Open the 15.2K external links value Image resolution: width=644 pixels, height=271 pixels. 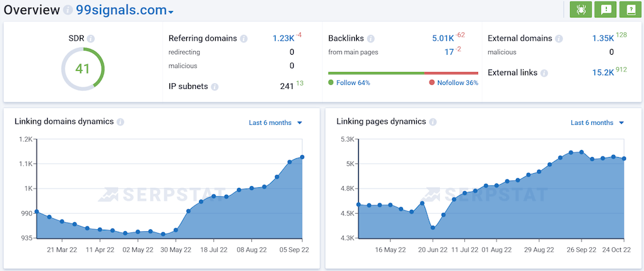click(603, 73)
